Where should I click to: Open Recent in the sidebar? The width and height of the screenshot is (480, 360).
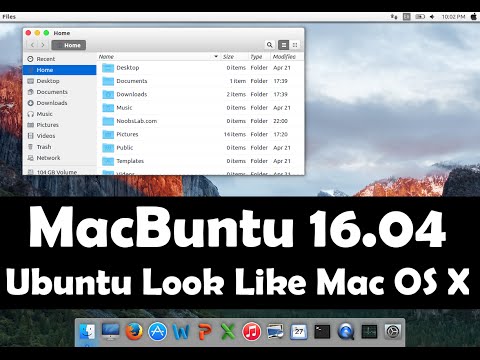pyautogui.click(x=59, y=59)
